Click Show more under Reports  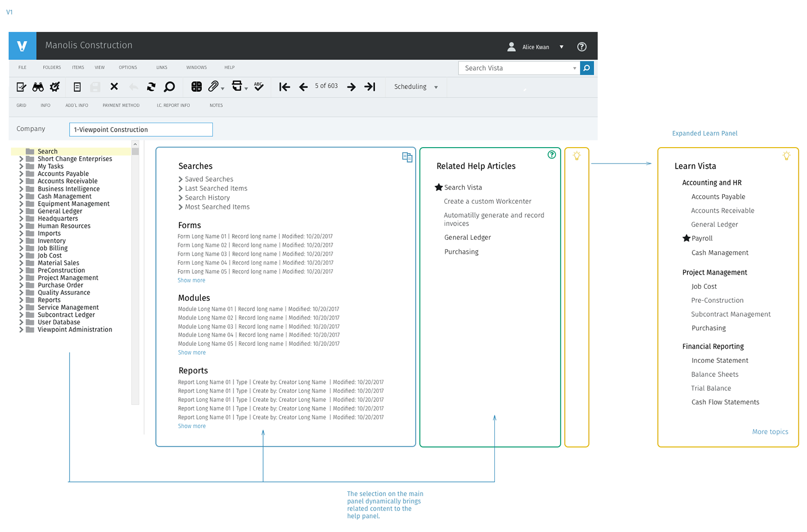192,426
